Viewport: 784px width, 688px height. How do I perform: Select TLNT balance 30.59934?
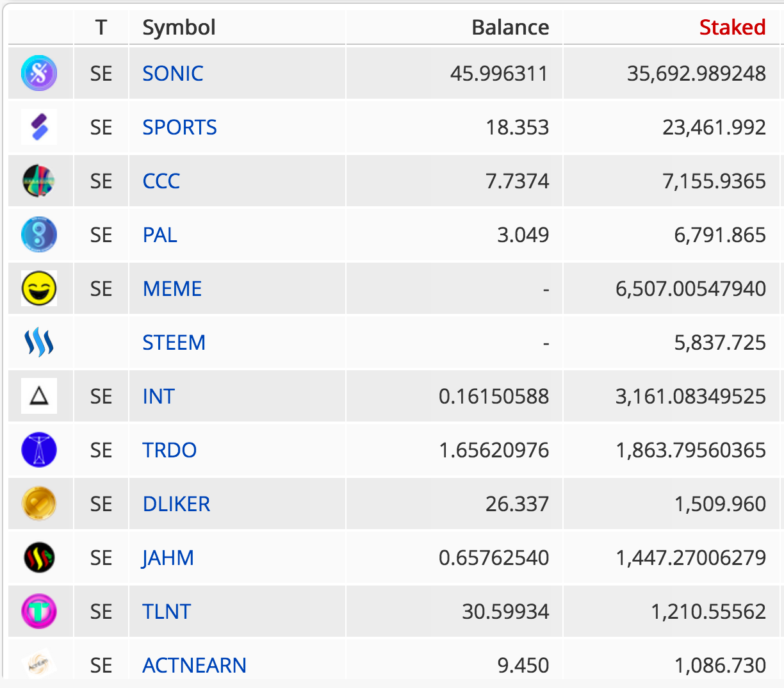pyautogui.click(x=505, y=612)
